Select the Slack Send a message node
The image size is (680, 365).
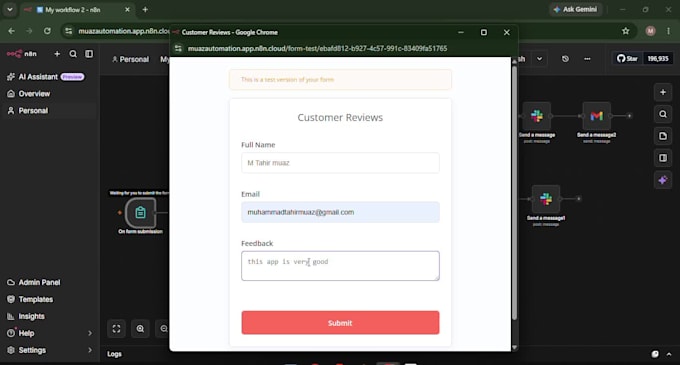(537, 116)
